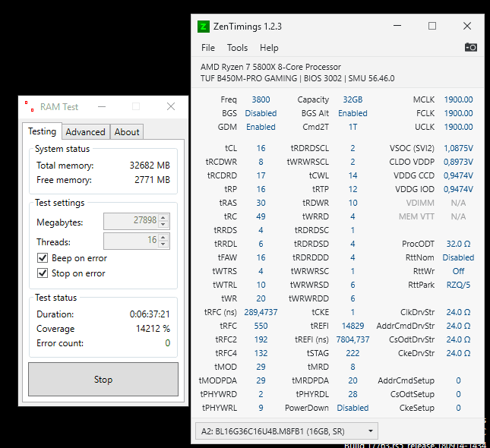Click the tRCDRD value 17
Image resolution: width=490 pixels, height=448 pixels.
(261, 175)
